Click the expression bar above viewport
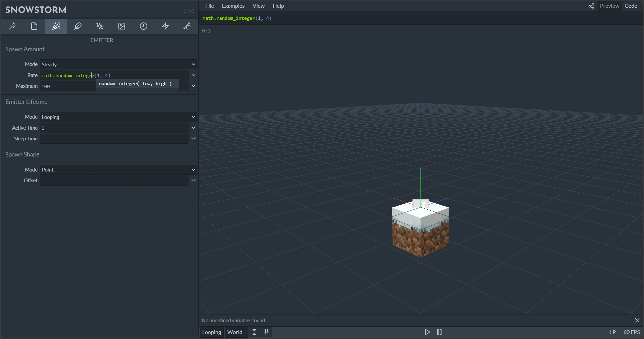Viewport: 644px width, 339px height. [x=421, y=18]
